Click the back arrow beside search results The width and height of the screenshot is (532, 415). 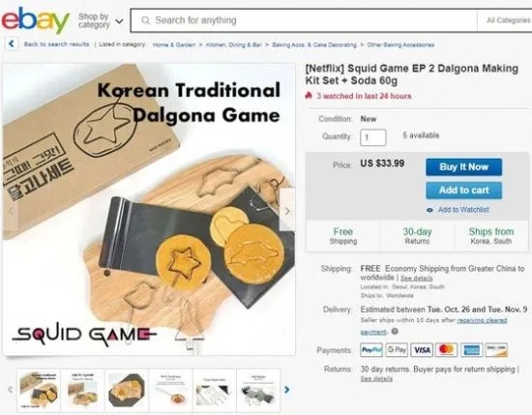click(x=12, y=44)
